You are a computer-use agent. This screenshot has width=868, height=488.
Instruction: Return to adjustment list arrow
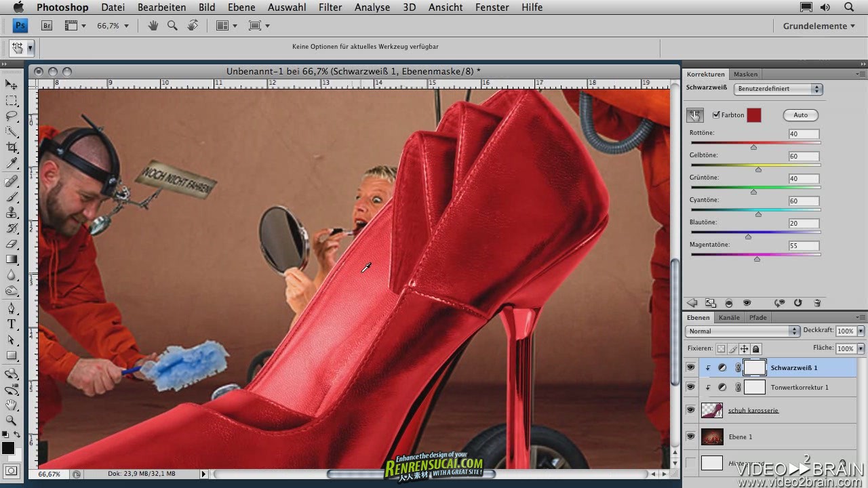[692, 303]
